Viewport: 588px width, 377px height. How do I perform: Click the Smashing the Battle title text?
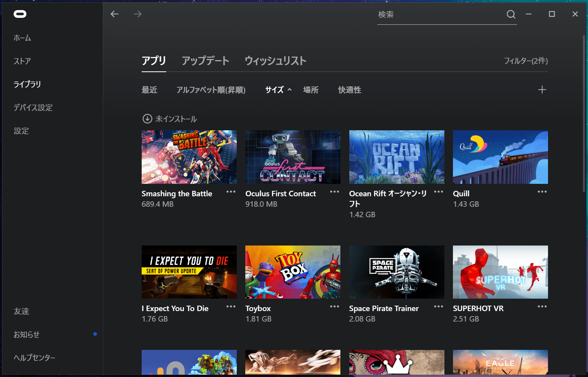tap(177, 194)
